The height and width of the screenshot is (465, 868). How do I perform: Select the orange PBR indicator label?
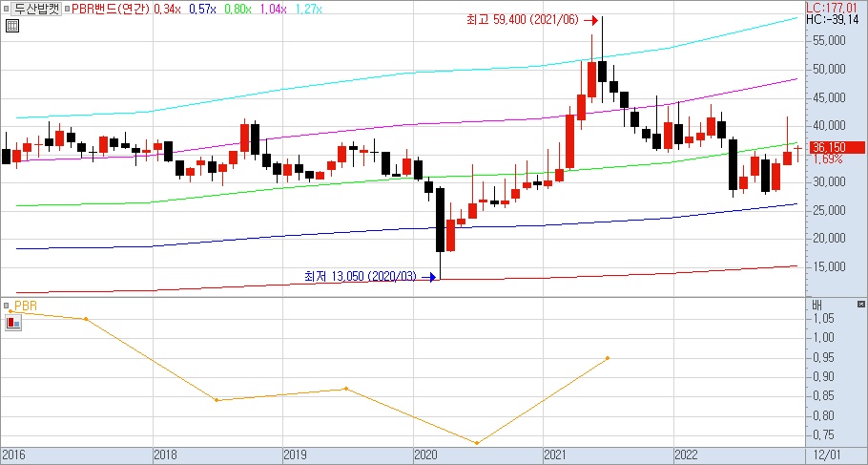[x=26, y=306]
